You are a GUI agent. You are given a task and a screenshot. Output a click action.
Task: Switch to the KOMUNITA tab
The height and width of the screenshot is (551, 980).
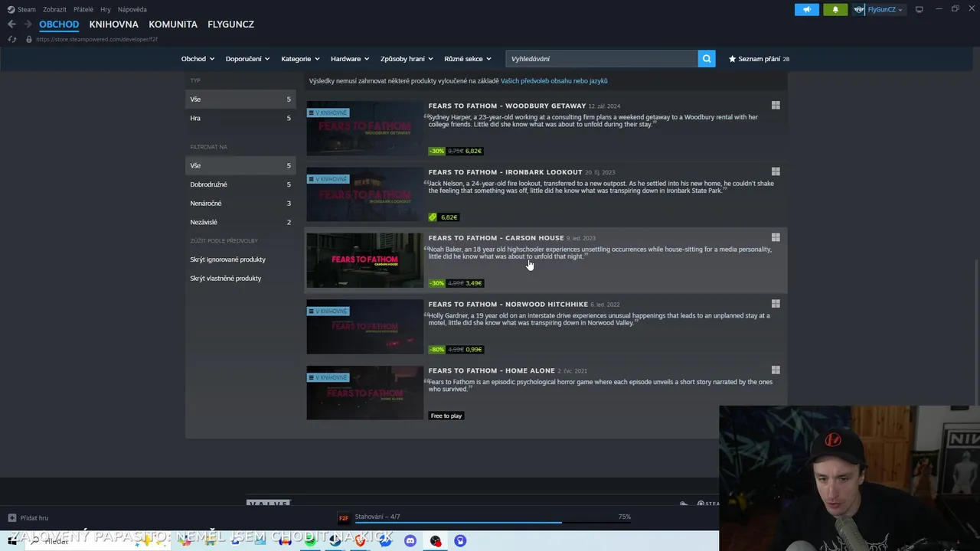pos(173,24)
